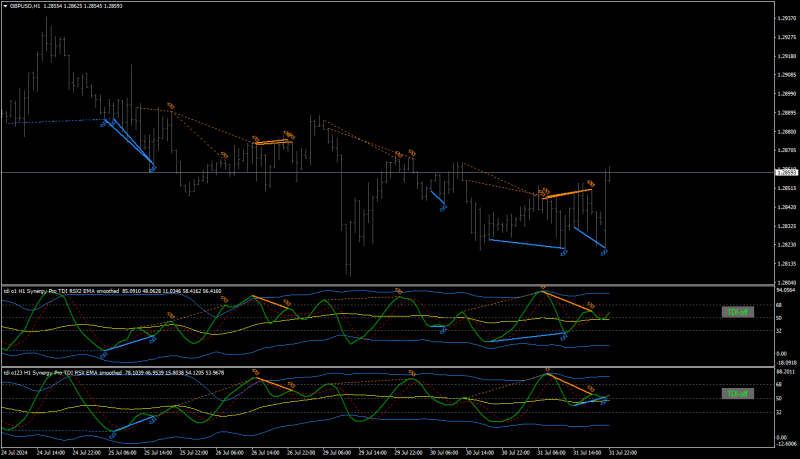Click the TDI-off button in the tdi o123 subwindow
The width and height of the screenshot is (800, 459).
(x=737, y=393)
